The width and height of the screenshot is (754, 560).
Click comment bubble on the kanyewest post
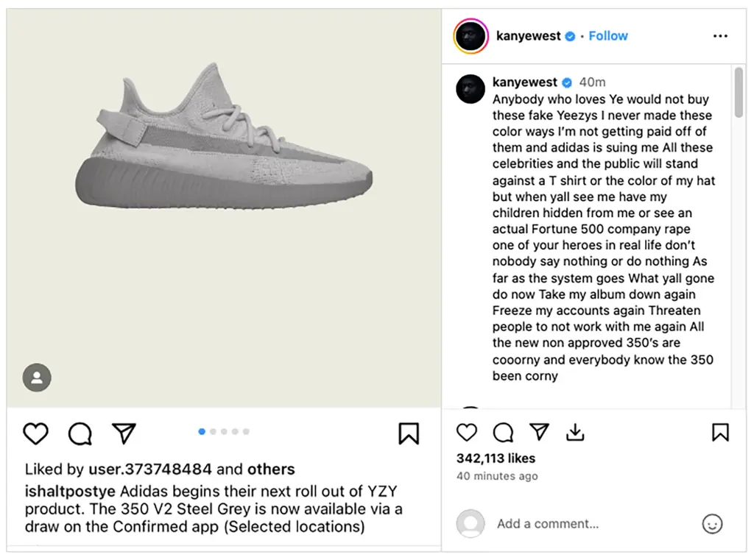click(x=503, y=432)
